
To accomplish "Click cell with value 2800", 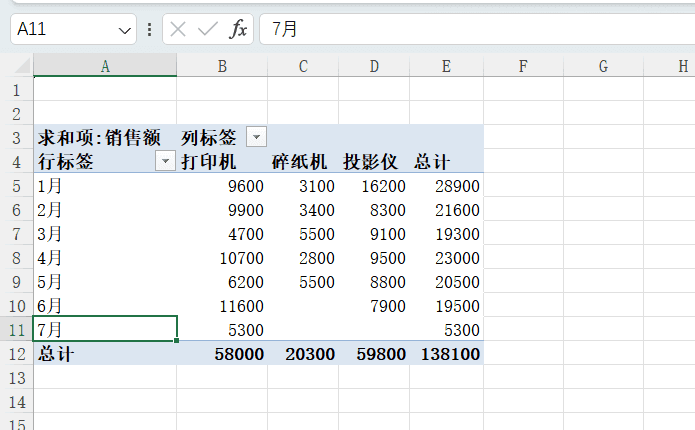I will point(303,258).
